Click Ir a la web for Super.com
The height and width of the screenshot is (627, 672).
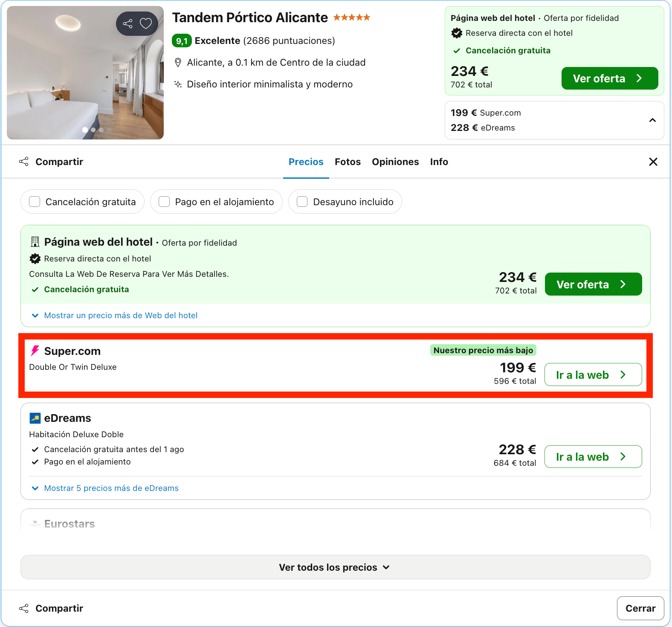tap(593, 374)
